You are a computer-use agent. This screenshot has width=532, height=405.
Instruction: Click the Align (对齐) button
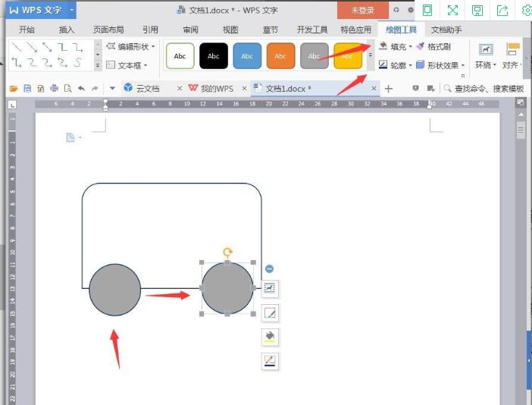tap(512, 56)
